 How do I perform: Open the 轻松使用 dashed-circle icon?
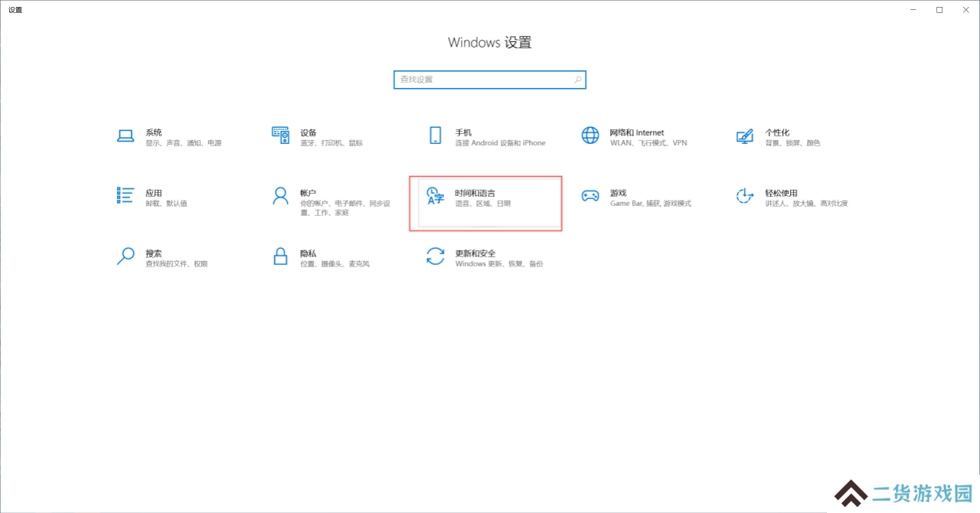coord(744,196)
